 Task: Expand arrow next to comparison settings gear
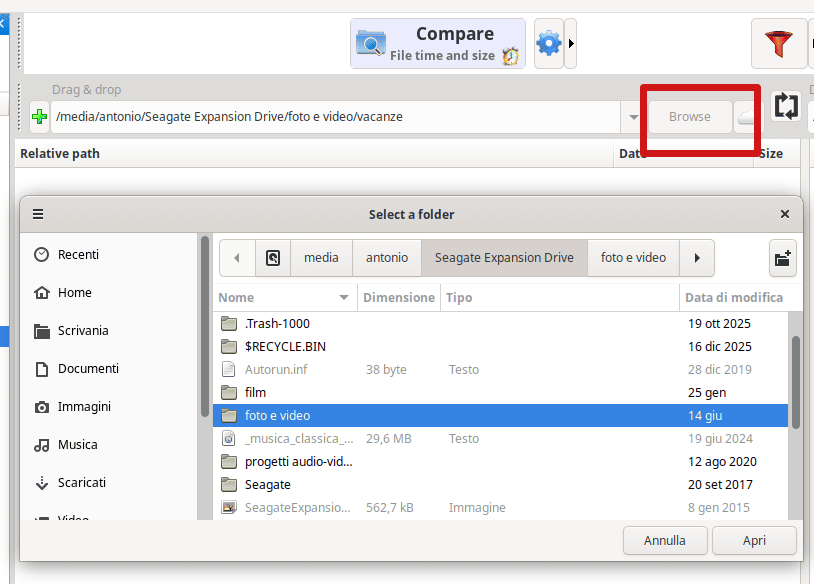click(571, 44)
